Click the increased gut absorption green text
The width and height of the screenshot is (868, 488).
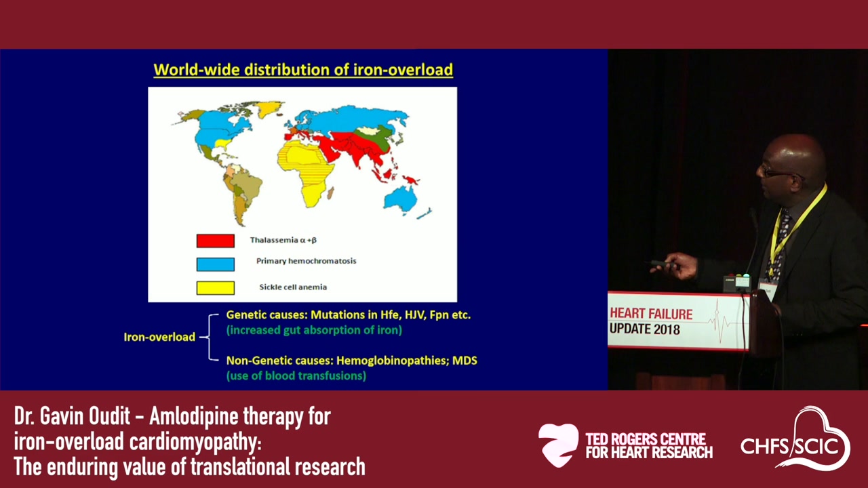tap(314, 331)
